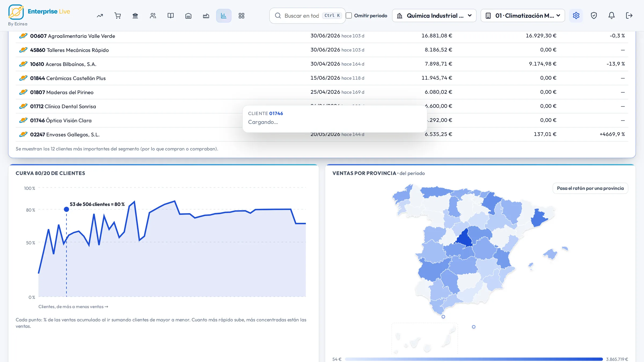The height and width of the screenshot is (362, 644).
Task: Select the active bar-chart analytics icon
Action: point(224,16)
